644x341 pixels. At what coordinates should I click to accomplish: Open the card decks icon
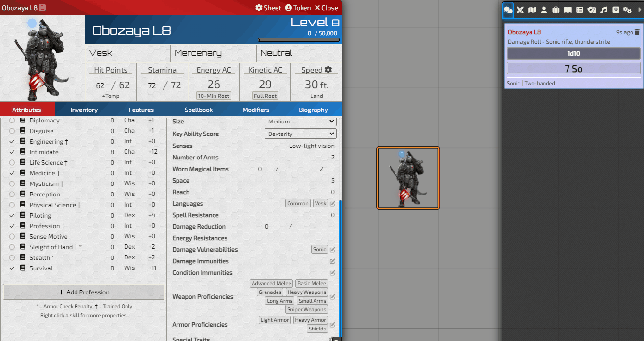[x=592, y=10]
